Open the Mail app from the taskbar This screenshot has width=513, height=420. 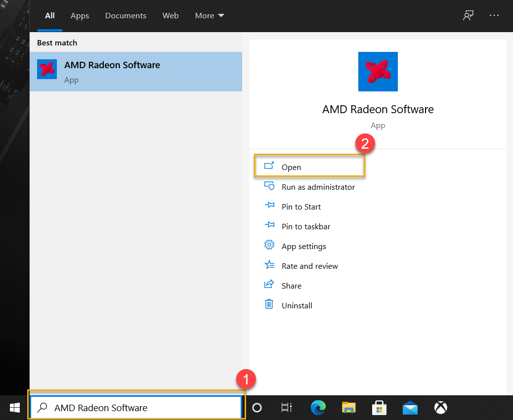tap(410, 408)
